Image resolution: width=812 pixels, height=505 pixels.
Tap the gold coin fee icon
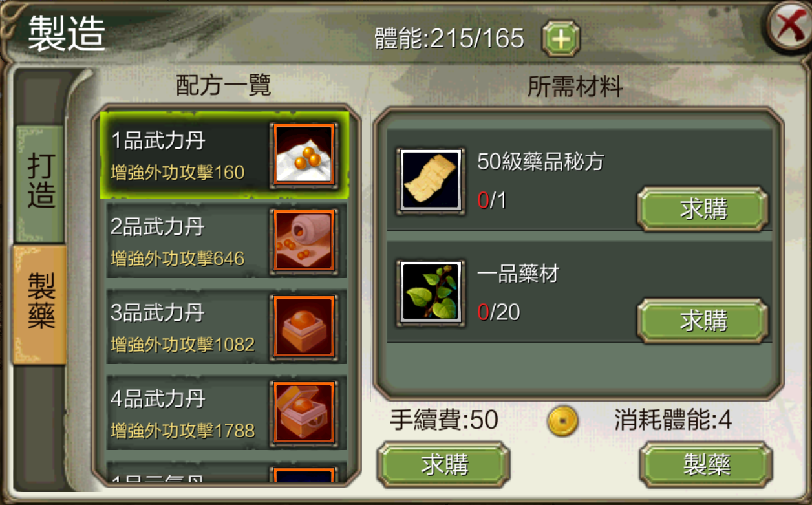coord(562,421)
